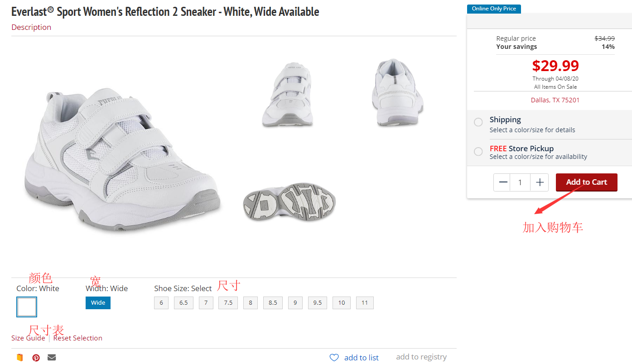Viewport: 632px width, 364px height.
Task: Choose shoe size 7.5
Action: point(228,303)
